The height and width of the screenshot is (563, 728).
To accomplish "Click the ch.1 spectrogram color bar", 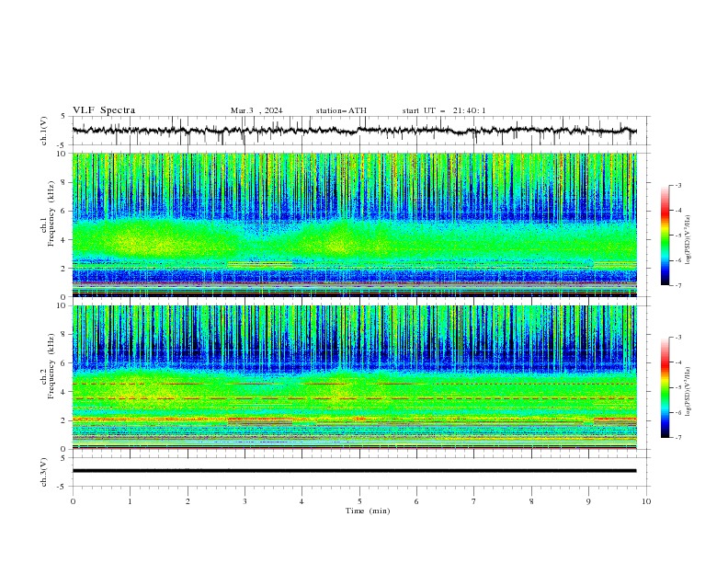I will (x=665, y=236).
